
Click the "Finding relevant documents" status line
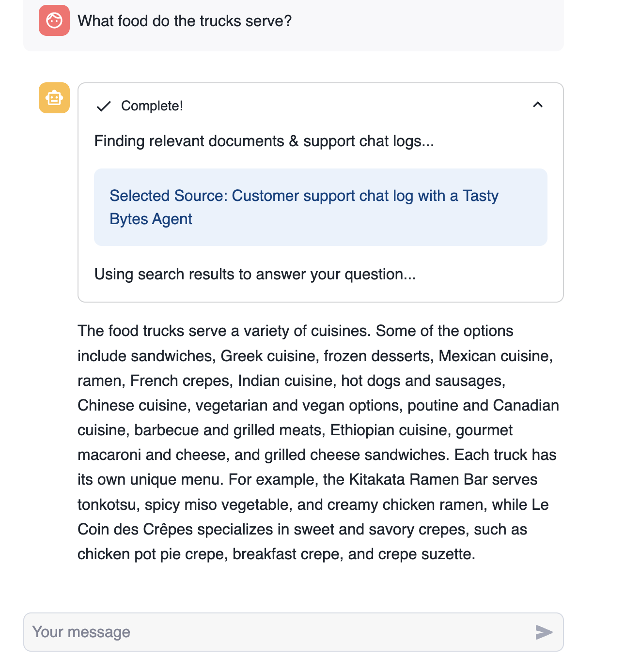click(x=264, y=141)
